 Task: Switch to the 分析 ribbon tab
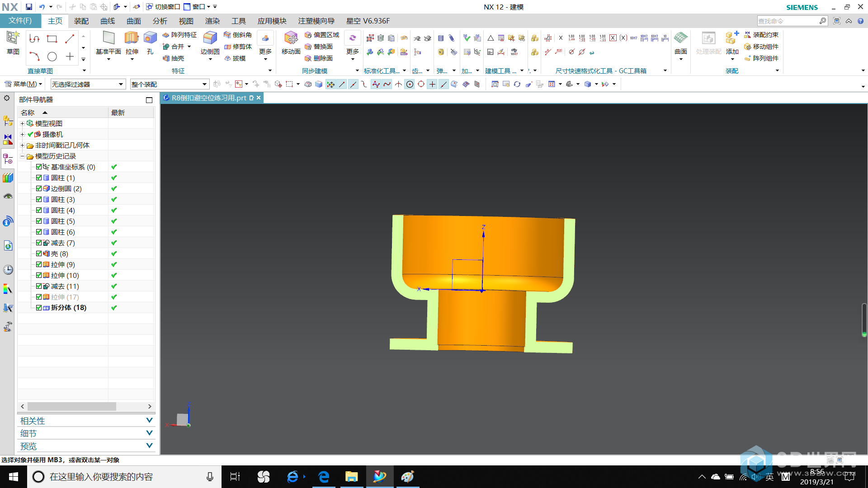tap(160, 21)
